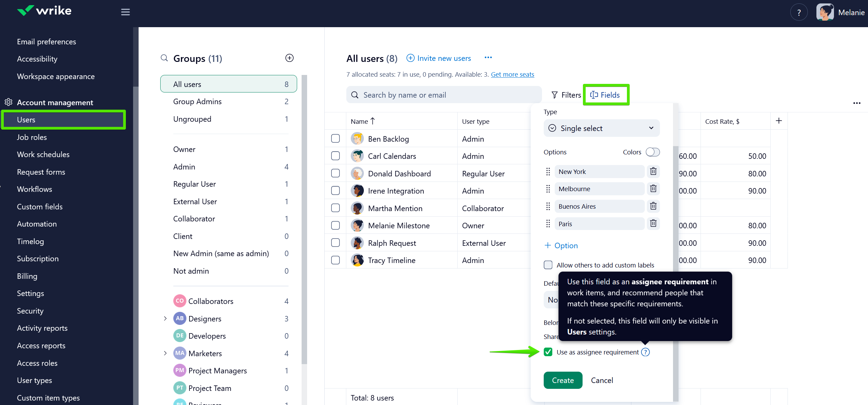Open the help question mark icon

pyautogui.click(x=799, y=13)
